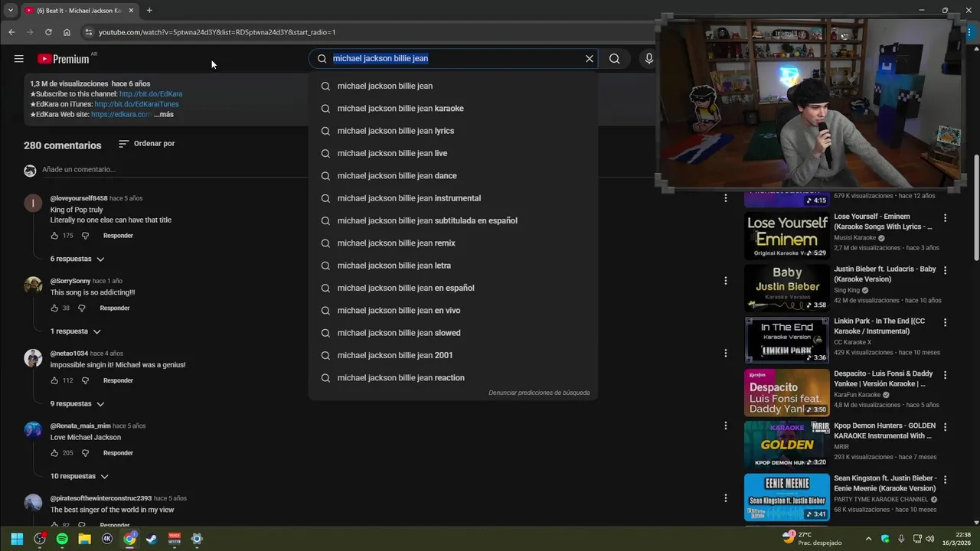Reply to @netao1034 with Responder
This screenshot has height=551, width=980.
coord(118,380)
